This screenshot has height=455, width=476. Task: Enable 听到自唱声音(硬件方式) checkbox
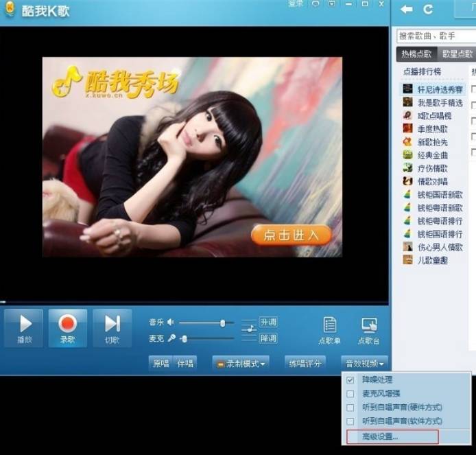point(350,408)
